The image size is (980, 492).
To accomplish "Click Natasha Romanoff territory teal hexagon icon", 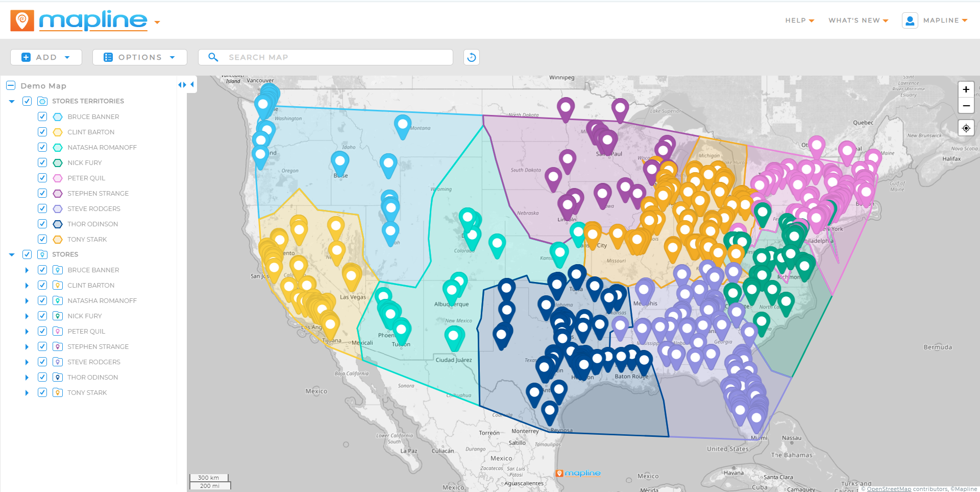I will (x=58, y=147).
